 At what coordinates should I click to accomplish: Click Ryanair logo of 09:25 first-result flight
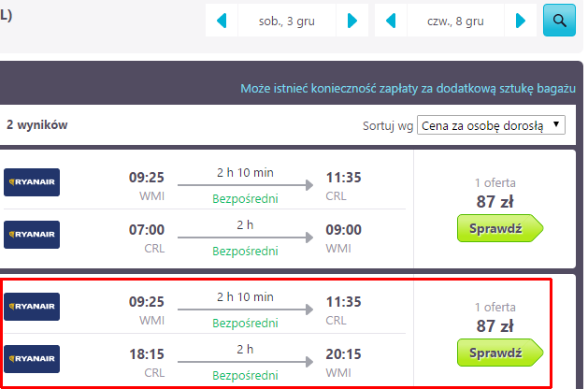32,181
